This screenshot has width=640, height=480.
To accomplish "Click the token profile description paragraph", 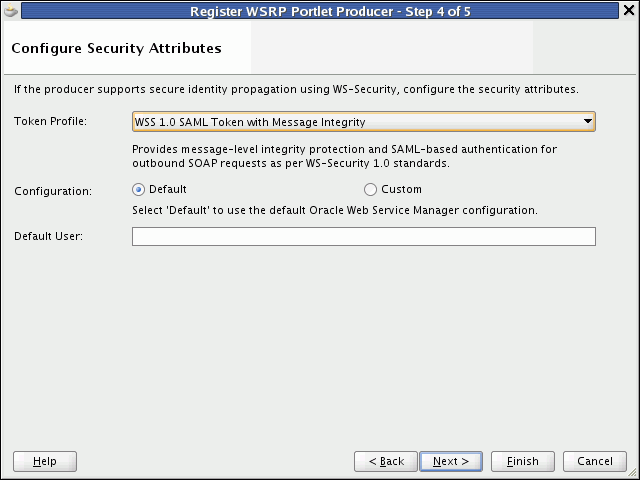I will (345, 155).
